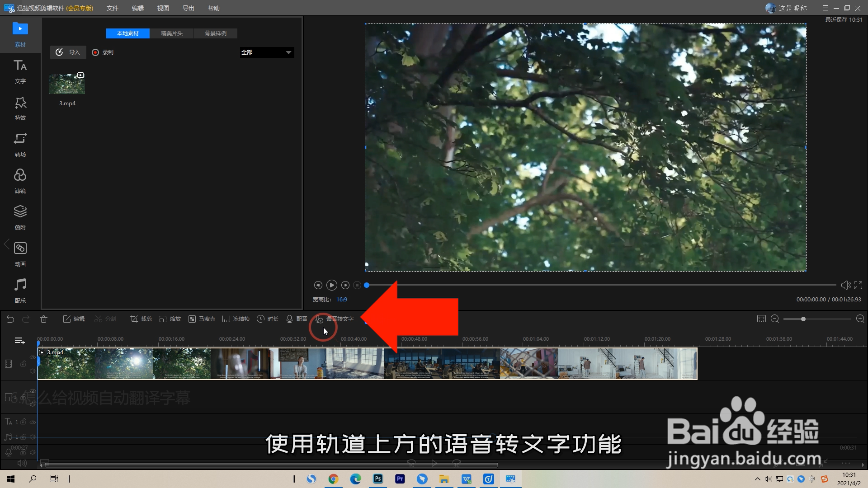The image size is (868, 488).
Task: Open the 导出 export menu
Action: (x=188, y=8)
